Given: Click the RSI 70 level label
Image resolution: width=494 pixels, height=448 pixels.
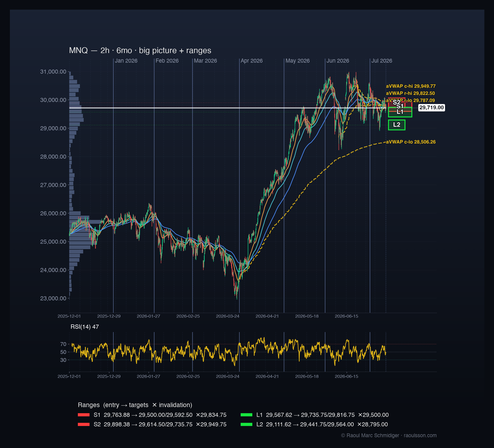Looking at the screenshot, I should [x=63, y=344].
